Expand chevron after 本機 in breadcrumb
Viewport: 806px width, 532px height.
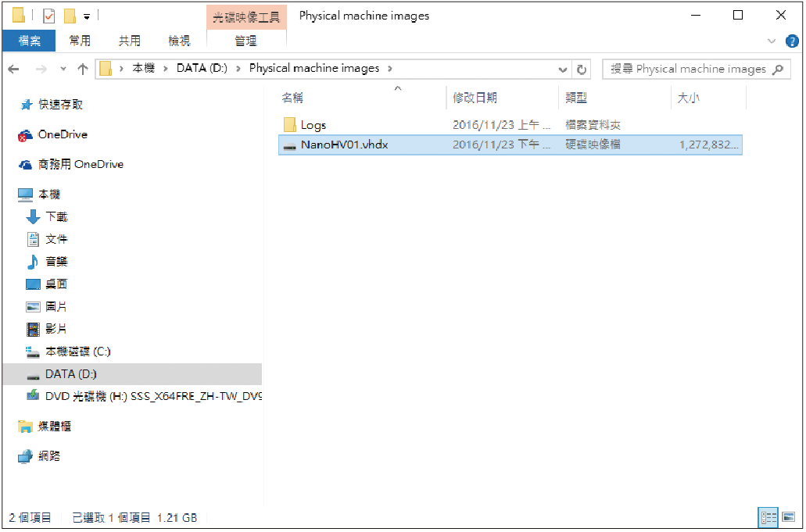coord(166,69)
